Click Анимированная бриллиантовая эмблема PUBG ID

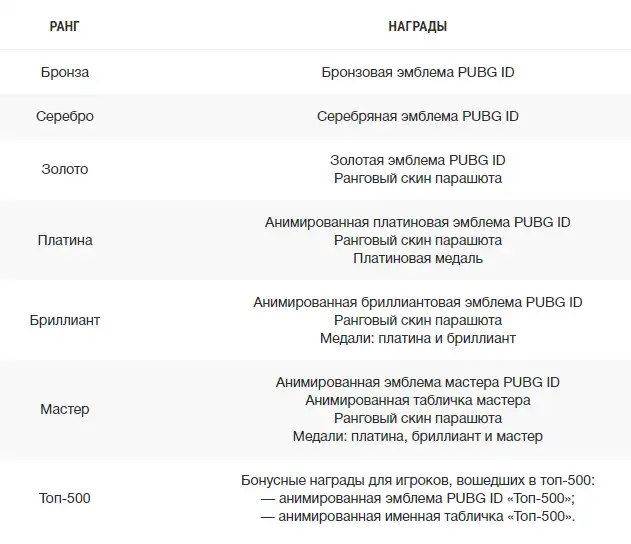[418, 302]
